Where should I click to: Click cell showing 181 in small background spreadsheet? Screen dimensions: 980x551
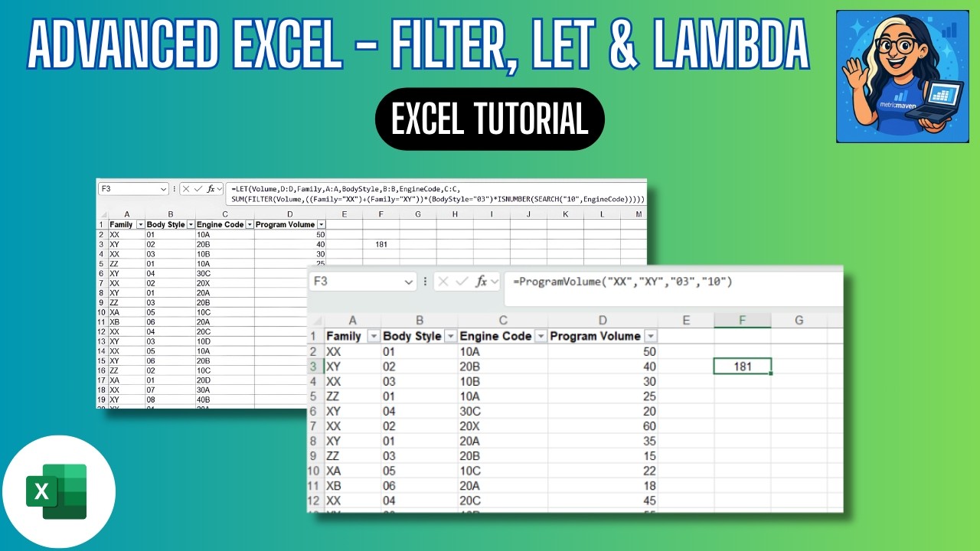[381, 244]
